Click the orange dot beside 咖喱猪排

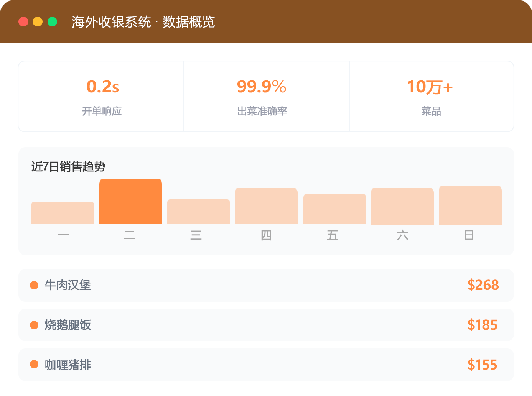(x=34, y=364)
